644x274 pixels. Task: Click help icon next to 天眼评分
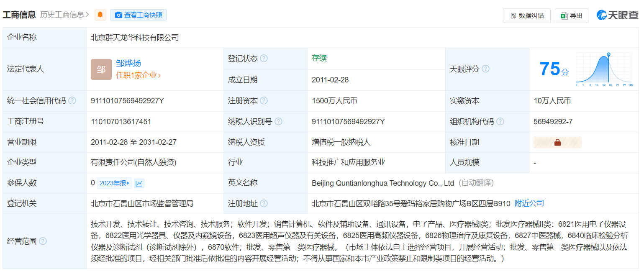pos(485,69)
